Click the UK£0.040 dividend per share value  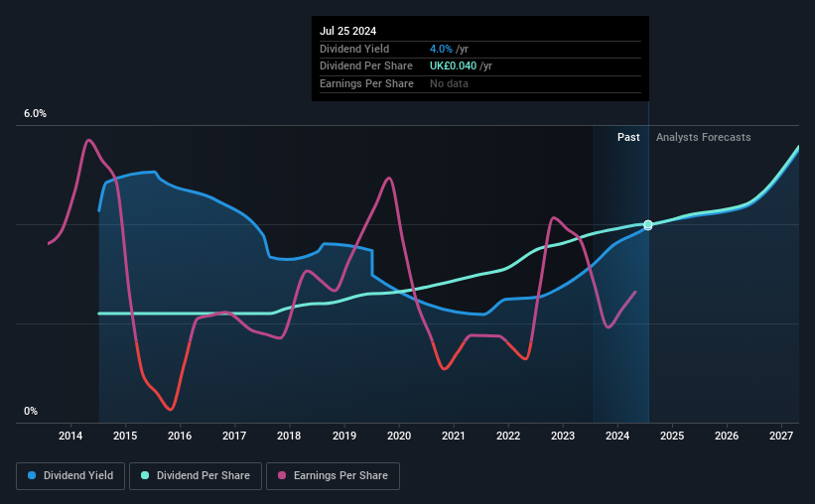click(453, 66)
